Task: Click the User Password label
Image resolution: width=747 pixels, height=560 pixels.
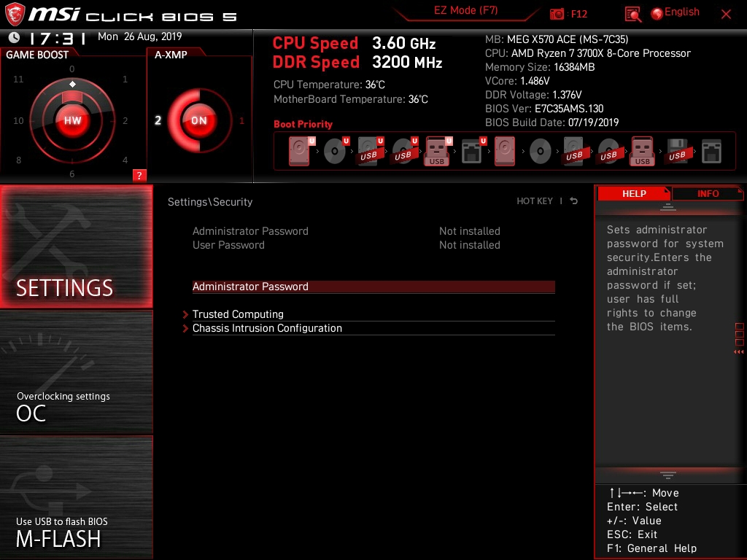Action: coord(228,245)
